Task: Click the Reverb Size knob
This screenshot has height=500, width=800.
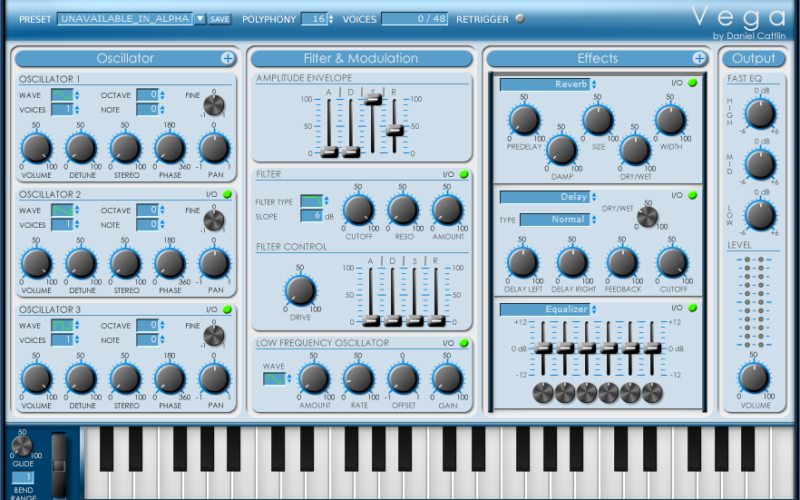Action: pos(597,120)
